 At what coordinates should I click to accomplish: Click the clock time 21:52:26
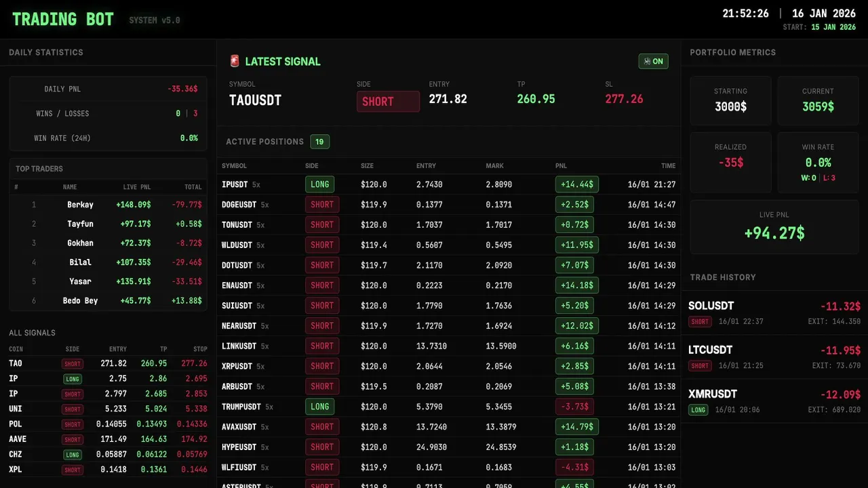click(746, 14)
